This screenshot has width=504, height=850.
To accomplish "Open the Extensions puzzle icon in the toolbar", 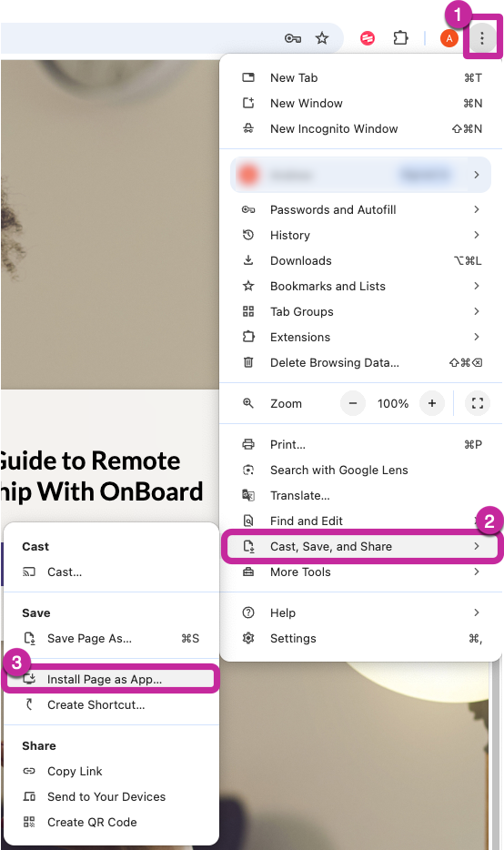I will 400,38.
